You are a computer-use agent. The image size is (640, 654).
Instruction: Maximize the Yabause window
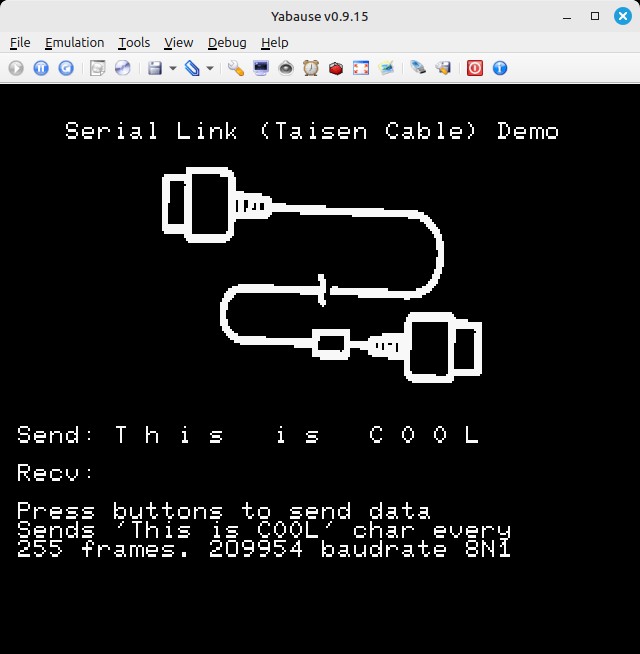[595, 16]
